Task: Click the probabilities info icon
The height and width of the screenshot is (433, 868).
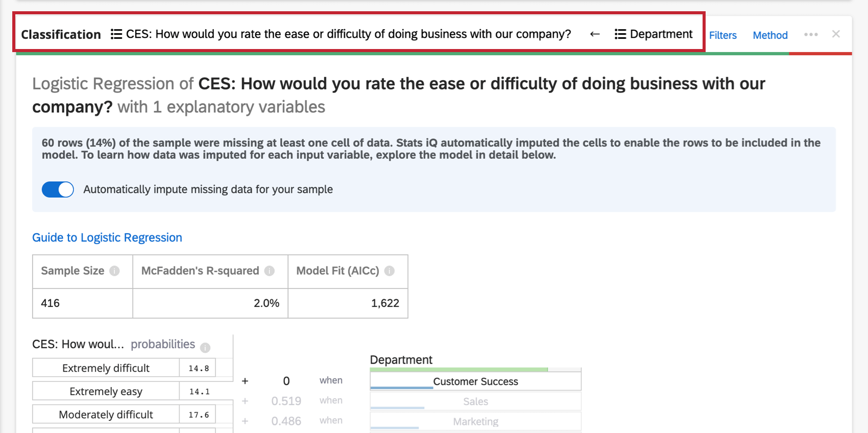Action: coord(205,348)
